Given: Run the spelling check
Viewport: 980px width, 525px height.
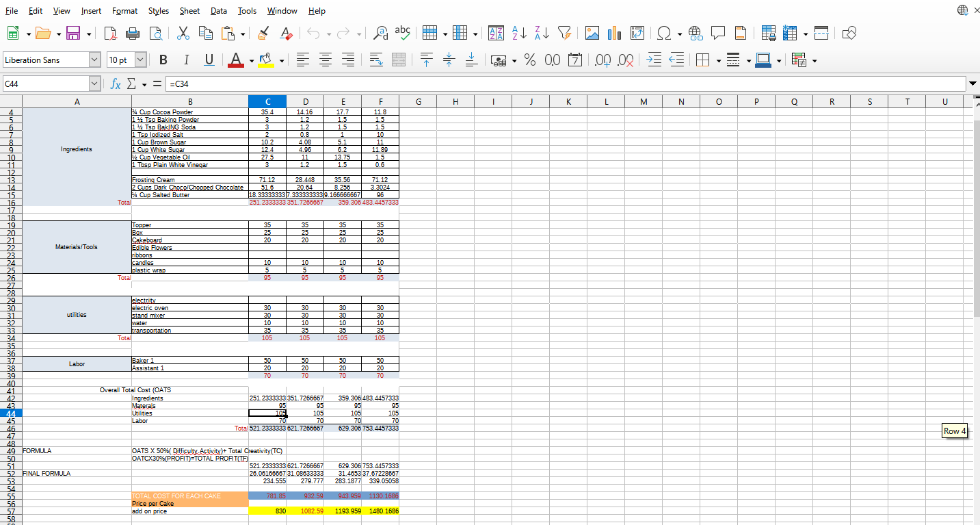Looking at the screenshot, I should 403,33.
